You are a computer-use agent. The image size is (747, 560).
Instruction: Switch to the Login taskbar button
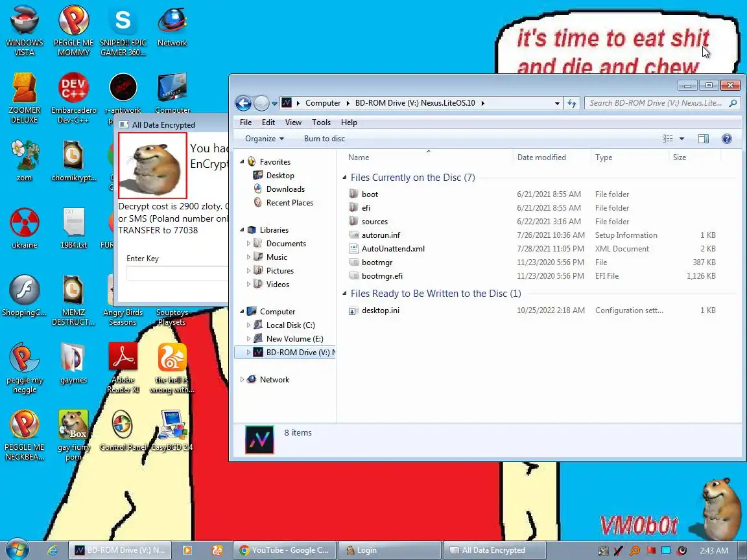point(389,550)
